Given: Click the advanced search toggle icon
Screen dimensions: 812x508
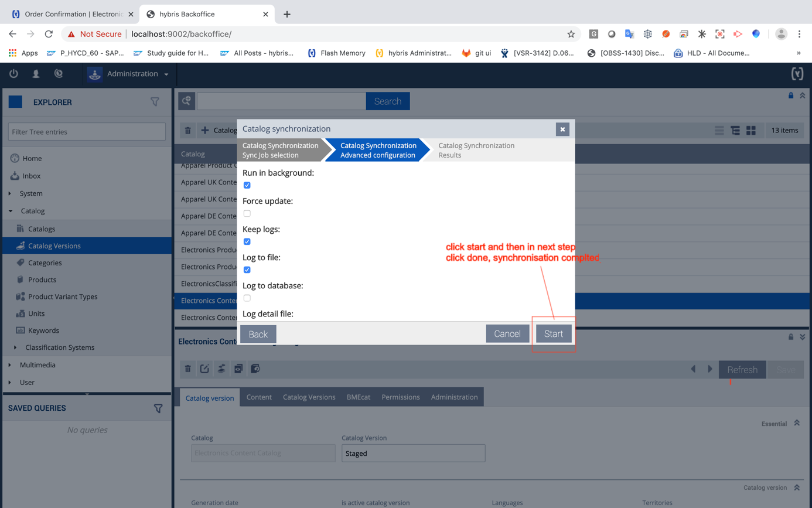Looking at the screenshot, I should point(187,101).
